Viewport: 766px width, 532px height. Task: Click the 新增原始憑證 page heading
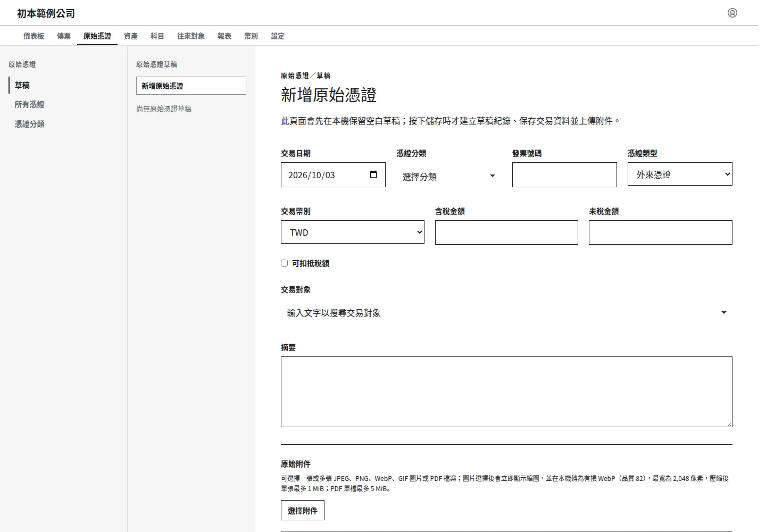(x=329, y=95)
